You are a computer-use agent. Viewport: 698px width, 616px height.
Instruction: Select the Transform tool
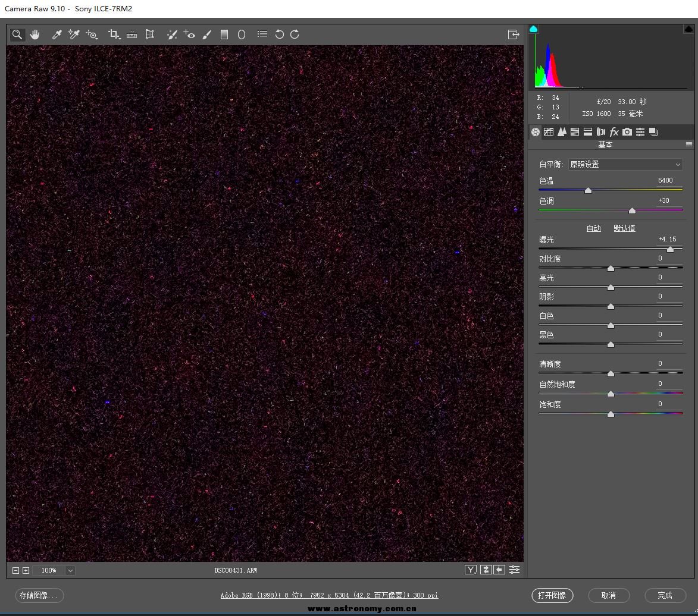coord(149,34)
